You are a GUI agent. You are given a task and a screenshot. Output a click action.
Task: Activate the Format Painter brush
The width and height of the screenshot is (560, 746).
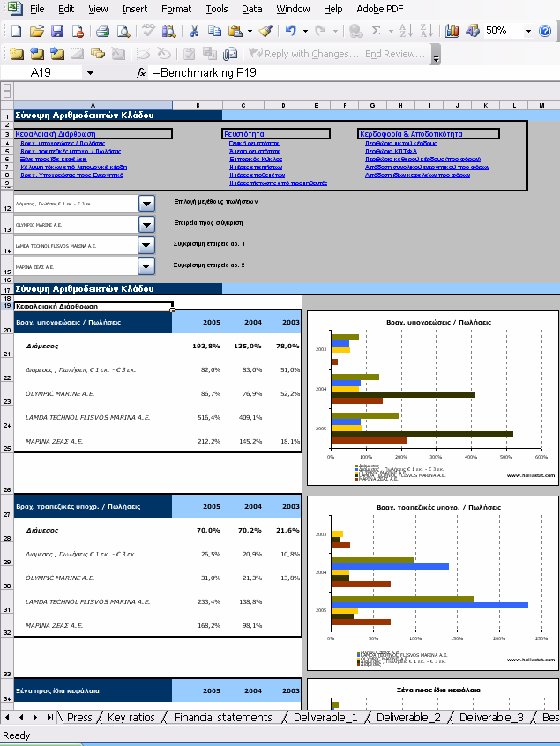click(x=265, y=31)
